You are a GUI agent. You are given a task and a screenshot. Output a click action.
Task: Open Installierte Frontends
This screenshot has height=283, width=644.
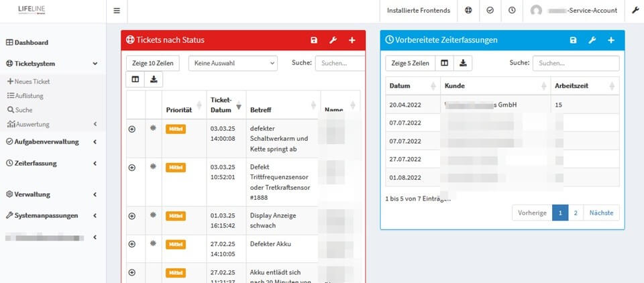419,11
